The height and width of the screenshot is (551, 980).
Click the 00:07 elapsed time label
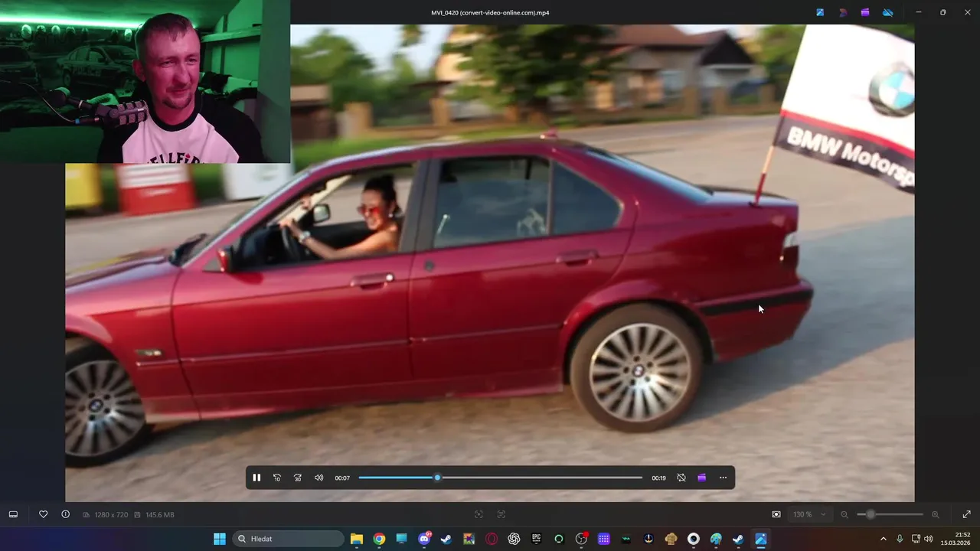pyautogui.click(x=342, y=478)
